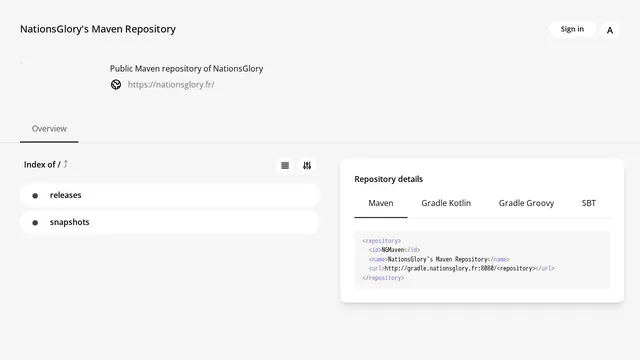Switch to list view icon
640x360 pixels.
[x=285, y=165]
